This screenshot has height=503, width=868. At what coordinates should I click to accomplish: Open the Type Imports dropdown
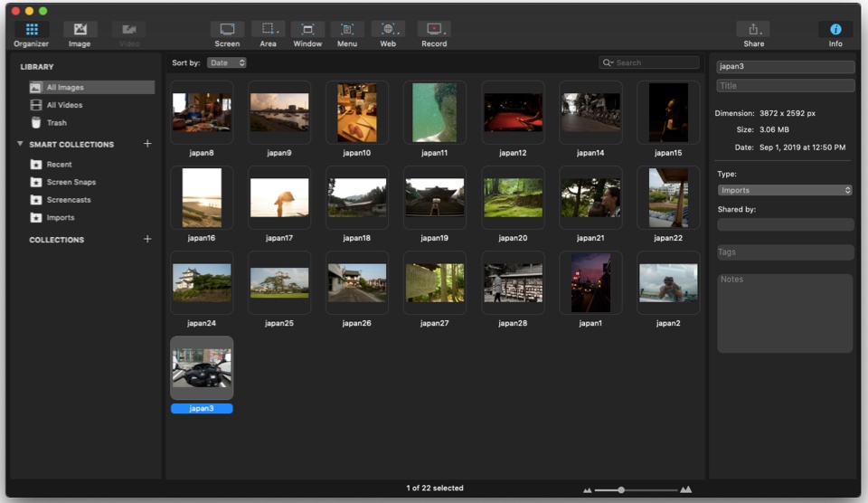point(785,190)
